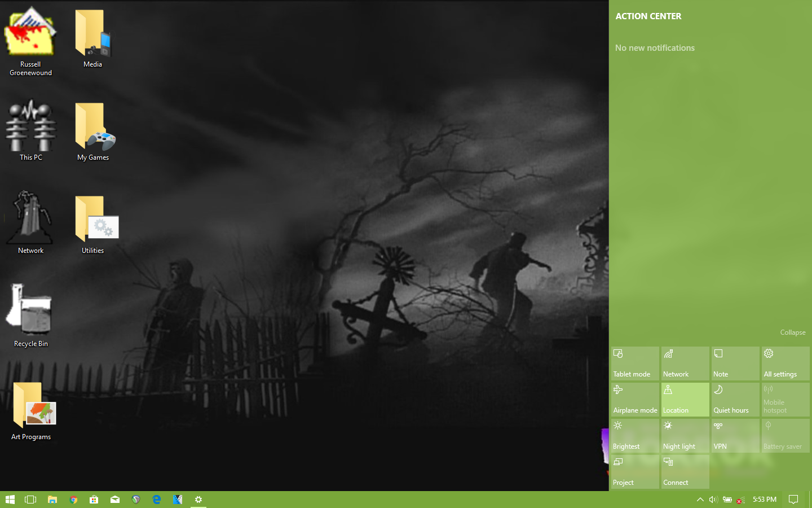Image resolution: width=812 pixels, height=508 pixels.
Task: Launch RealPlayer from the taskbar
Action: tap(136, 500)
